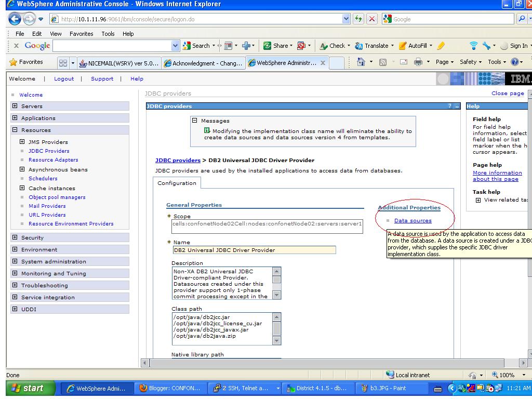Expand the JMS Providers node
This screenshot has width=532, height=399.
[x=22, y=141]
